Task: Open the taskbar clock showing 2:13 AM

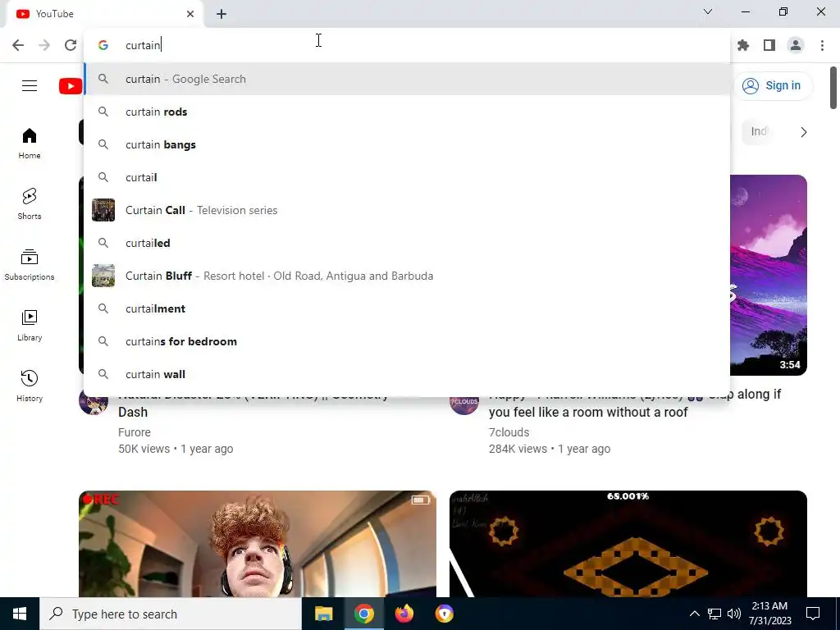Action: click(x=769, y=614)
